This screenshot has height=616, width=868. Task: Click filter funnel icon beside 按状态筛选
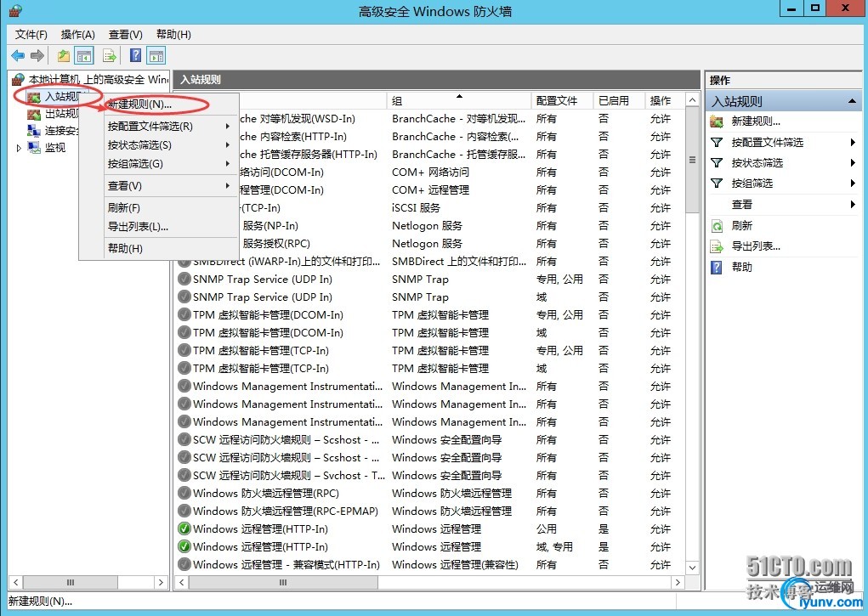click(717, 163)
